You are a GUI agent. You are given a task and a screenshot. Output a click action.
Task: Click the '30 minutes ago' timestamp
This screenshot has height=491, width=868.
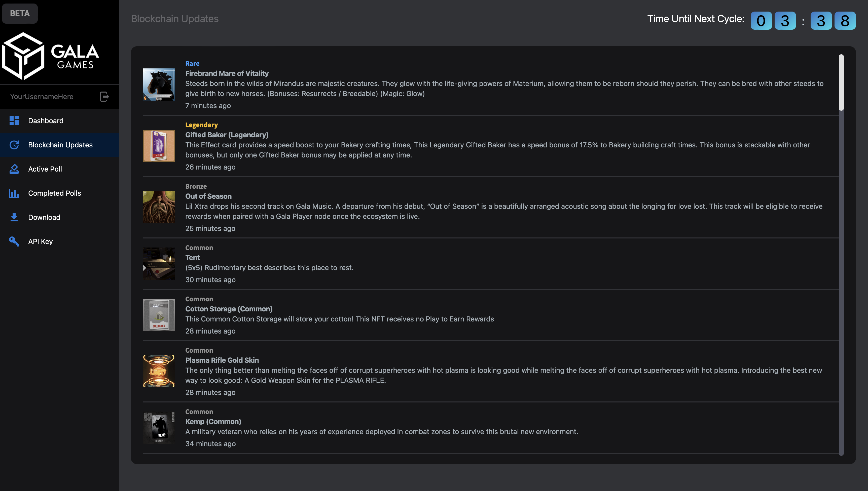pyautogui.click(x=210, y=279)
